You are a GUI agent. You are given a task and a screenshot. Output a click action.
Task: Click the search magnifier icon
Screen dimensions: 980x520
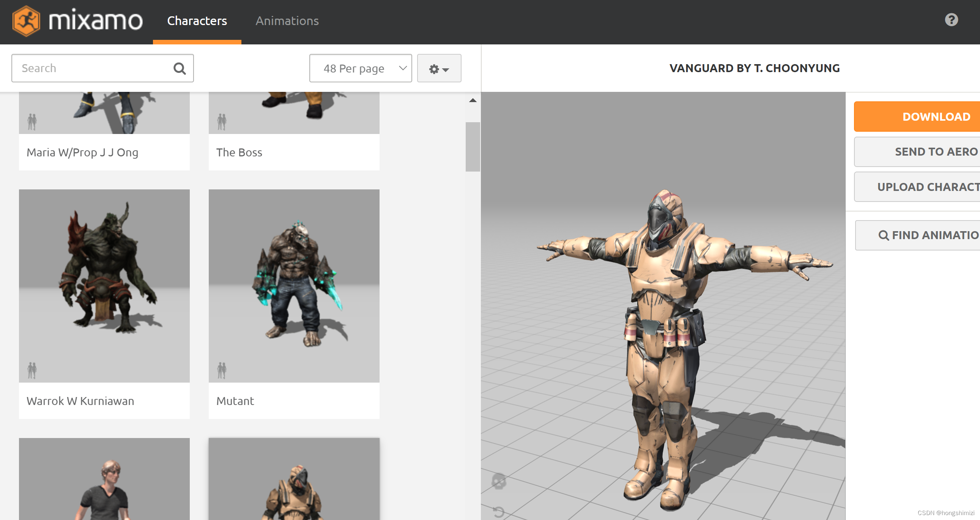(180, 68)
